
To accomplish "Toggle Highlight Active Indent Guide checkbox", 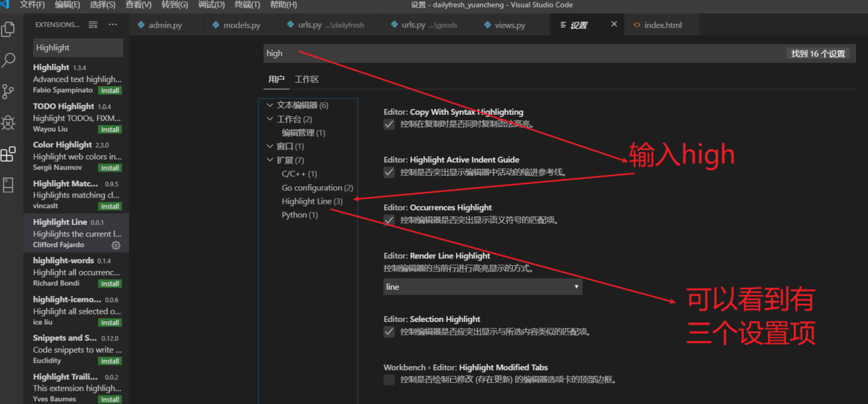I will click(389, 172).
